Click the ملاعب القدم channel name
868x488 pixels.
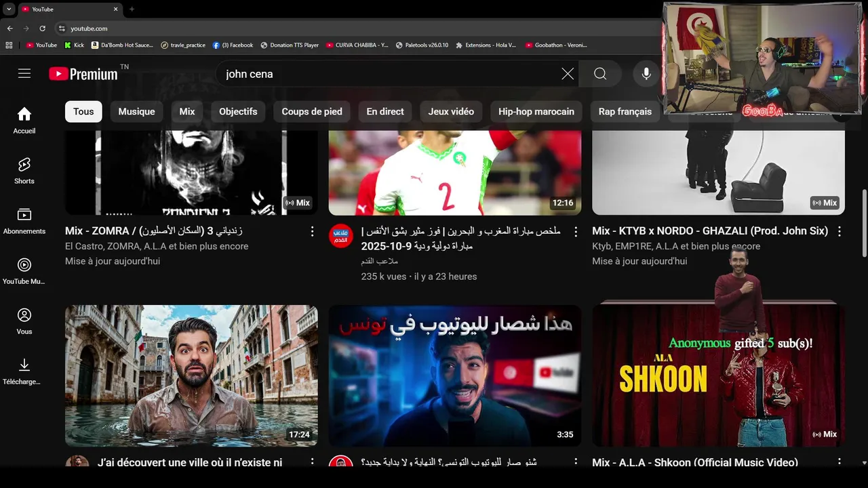tap(380, 261)
